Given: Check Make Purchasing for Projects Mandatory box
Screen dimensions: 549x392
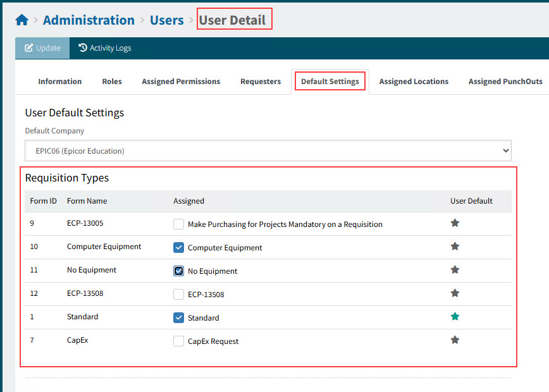Looking at the screenshot, I should tap(179, 224).
